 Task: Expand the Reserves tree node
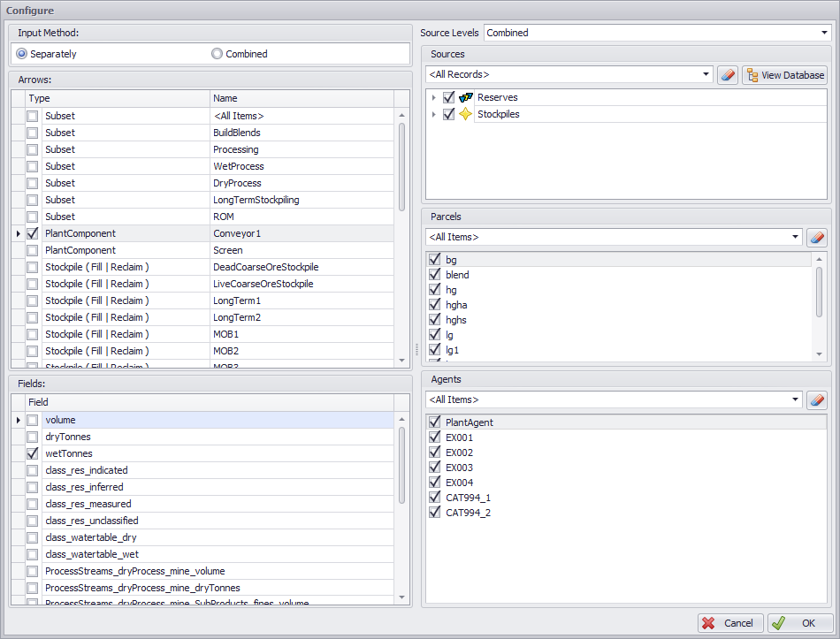pos(433,97)
